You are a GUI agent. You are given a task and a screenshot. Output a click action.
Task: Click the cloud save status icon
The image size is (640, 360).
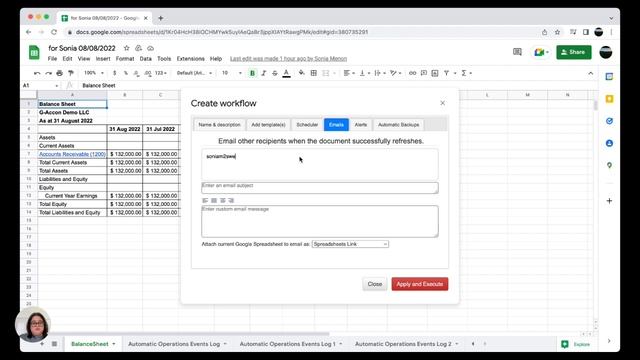pos(151,48)
